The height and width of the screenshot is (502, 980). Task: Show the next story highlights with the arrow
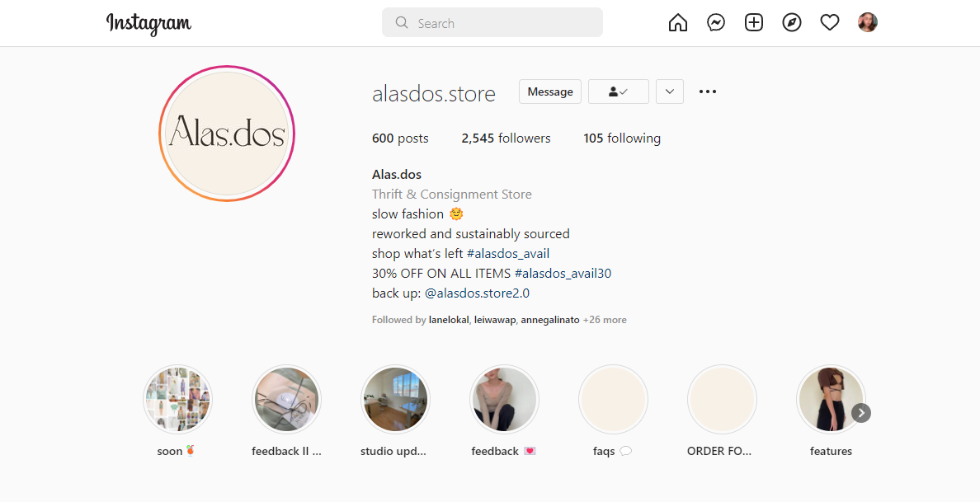coord(860,413)
